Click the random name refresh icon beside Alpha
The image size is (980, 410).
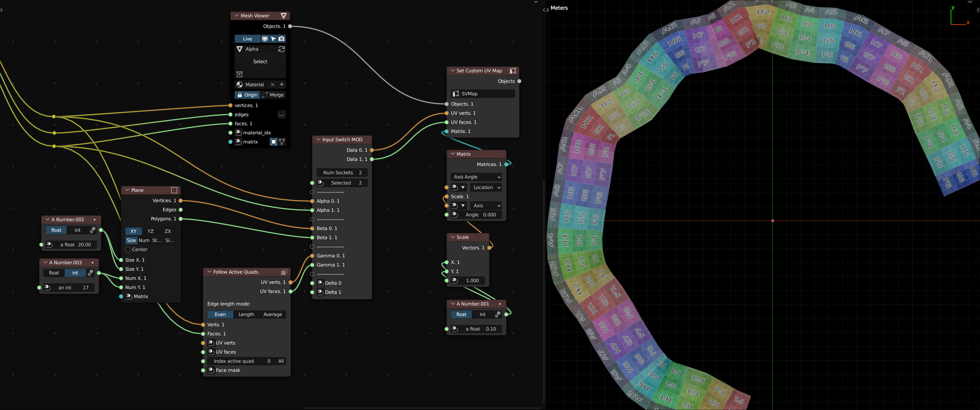point(281,49)
